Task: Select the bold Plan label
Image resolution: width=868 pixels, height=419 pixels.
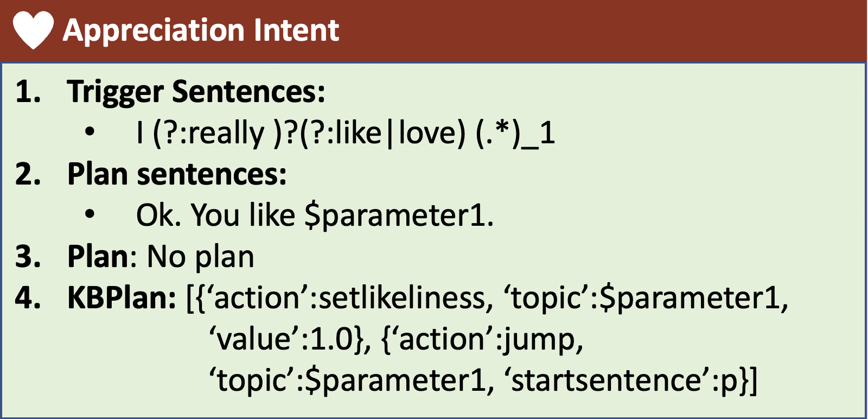Action: click(98, 257)
